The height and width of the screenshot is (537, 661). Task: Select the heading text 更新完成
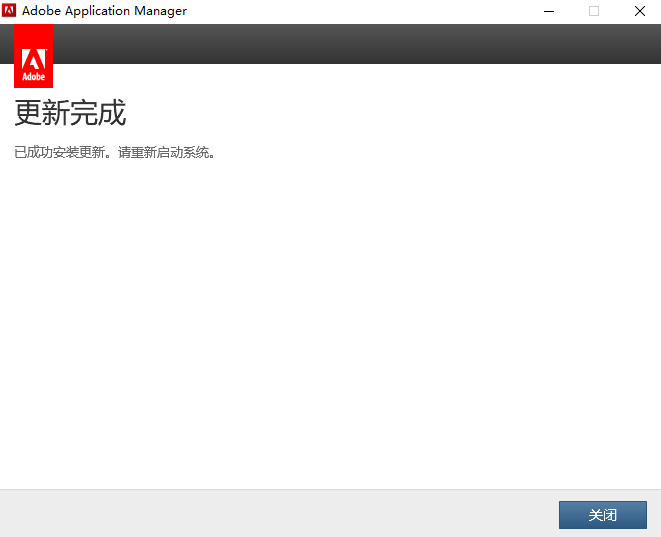coord(70,113)
